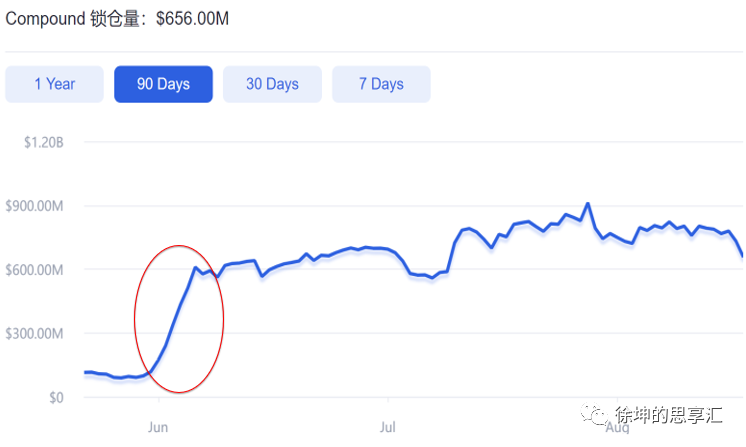Click the Compound 锁仓量 title text
This screenshot has width=746, height=447.
tap(76, 19)
